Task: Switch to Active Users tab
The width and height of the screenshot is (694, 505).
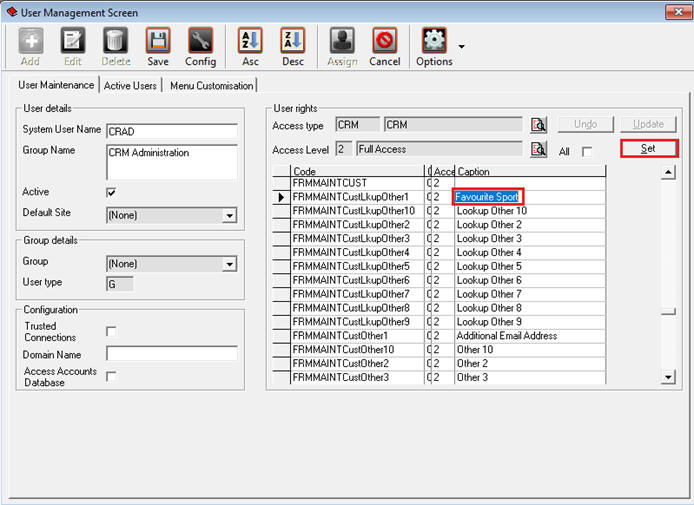Action: 130,85
